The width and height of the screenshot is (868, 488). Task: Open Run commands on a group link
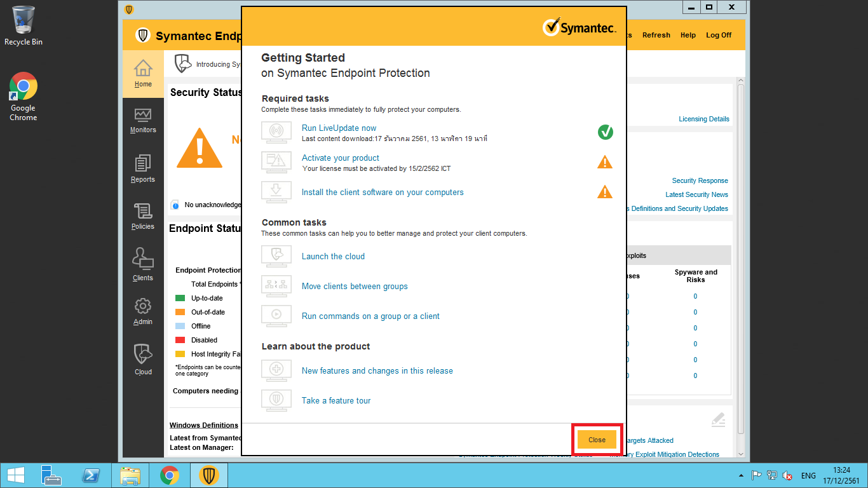(x=370, y=316)
